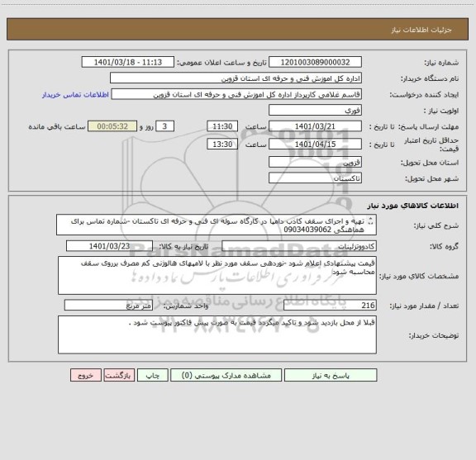
Task: Click the countdown timer 00:05:32
Action: pos(112,126)
